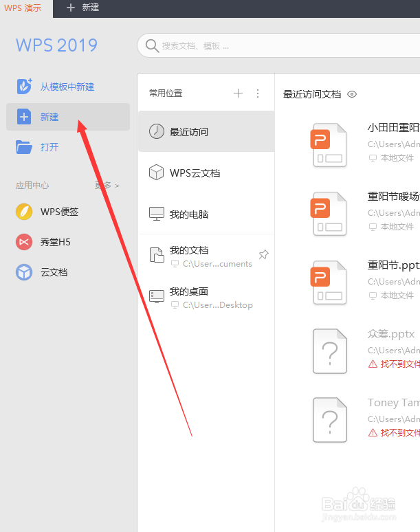The height and width of the screenshot is (532, 420).
Task: Open a new tab with 新建 plus
Action: click(82, 8)
